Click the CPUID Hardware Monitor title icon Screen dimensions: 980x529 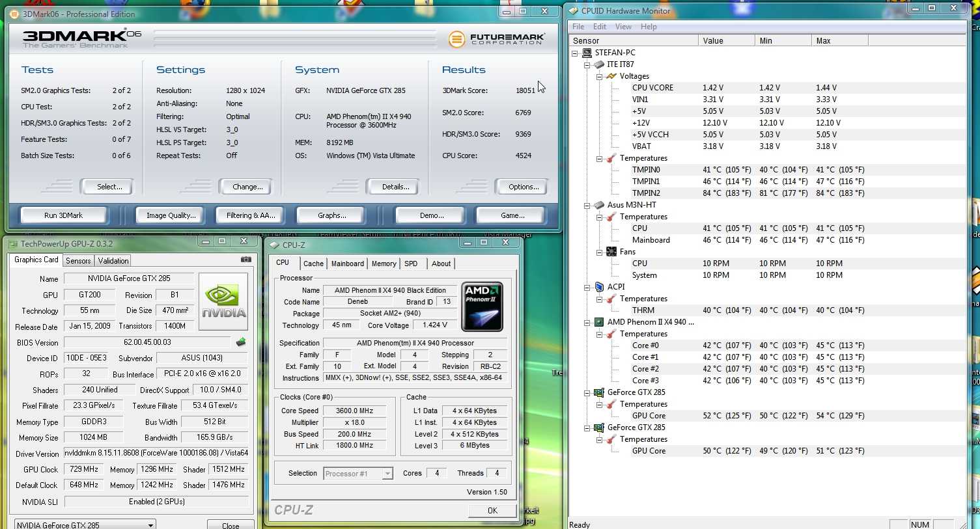click(x=574, y=10)
